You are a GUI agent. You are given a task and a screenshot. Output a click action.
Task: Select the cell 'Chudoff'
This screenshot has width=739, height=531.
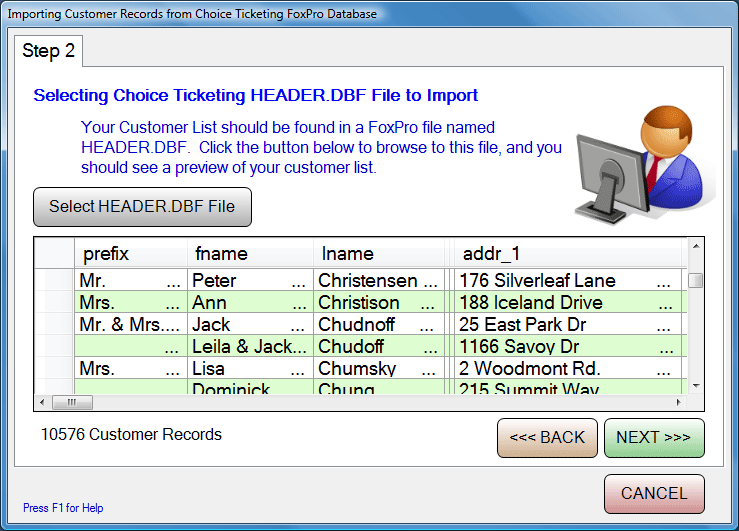point(379,346)
